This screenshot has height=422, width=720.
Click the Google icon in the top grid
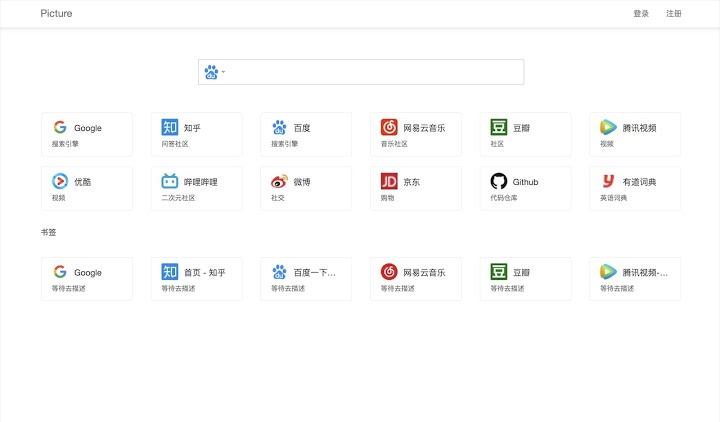tap(60, 127)
